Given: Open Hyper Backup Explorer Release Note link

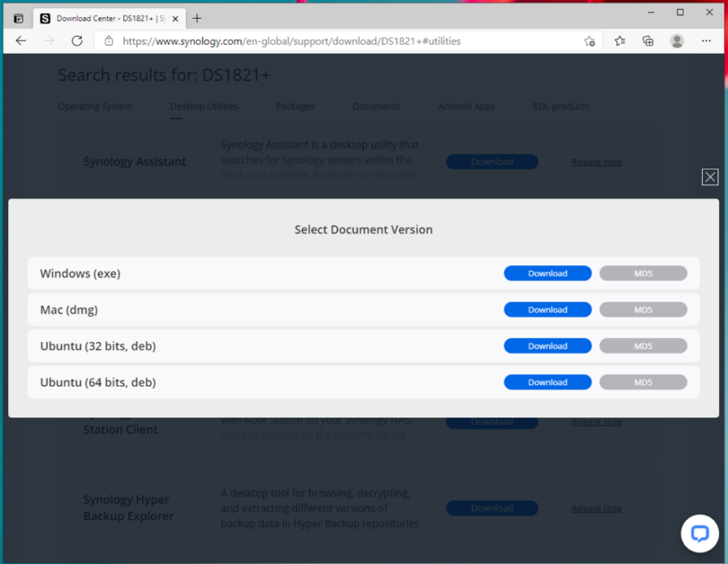Looking at the screenshot, I should tap(596, 509).
